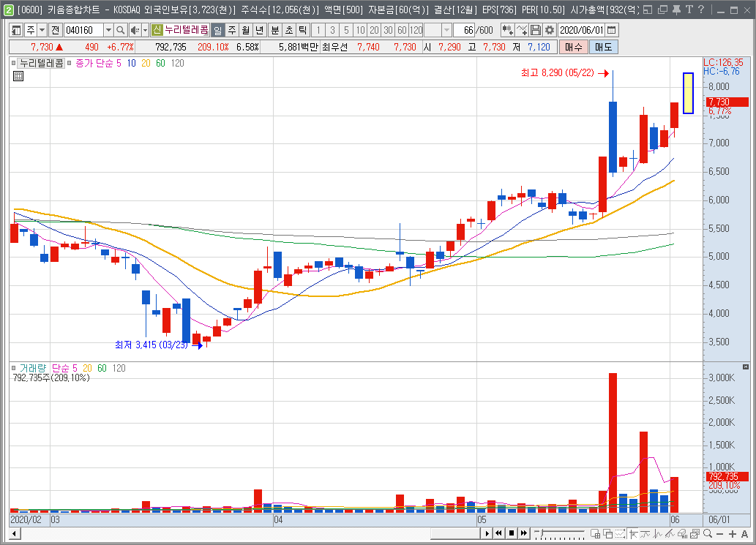Viewport: 756px width, 545px height.
Task: Click the play button in replay controls
Action: pyautogui.click(x=487, y=533)
